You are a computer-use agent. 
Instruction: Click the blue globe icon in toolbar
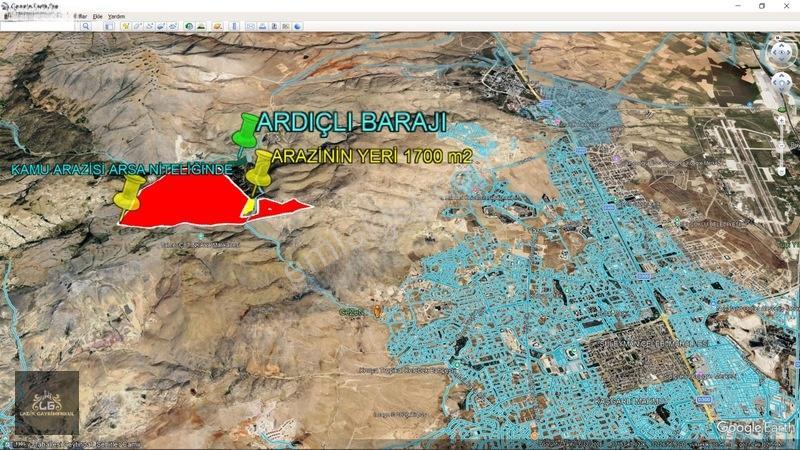pyautogui.click(x=297, y=26)
